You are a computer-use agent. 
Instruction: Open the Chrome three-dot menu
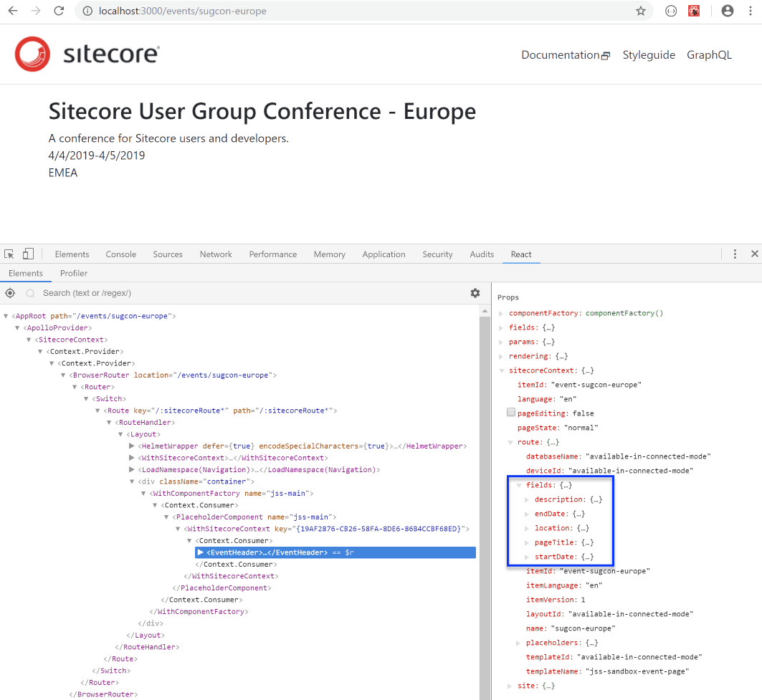point(751,11)
